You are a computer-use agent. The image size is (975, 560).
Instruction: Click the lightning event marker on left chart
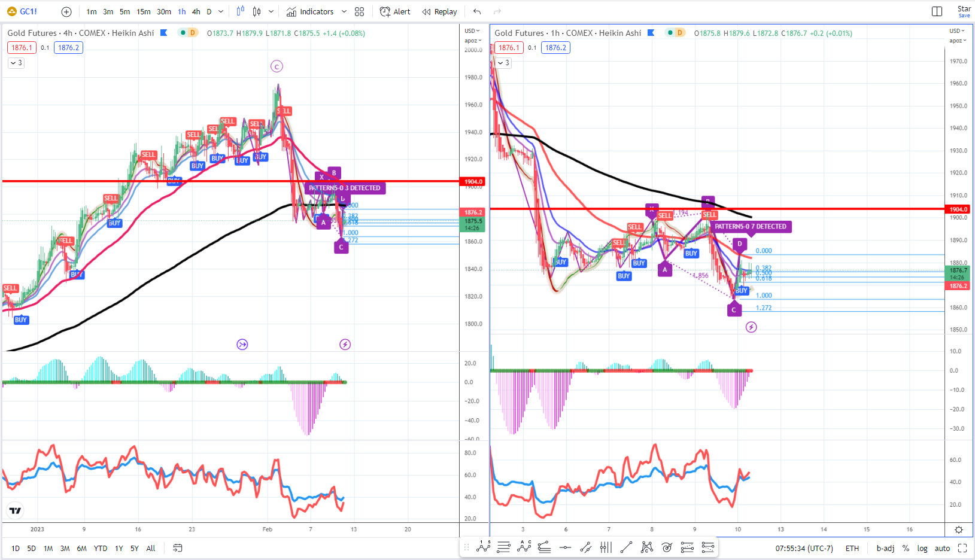pos(345,344)
